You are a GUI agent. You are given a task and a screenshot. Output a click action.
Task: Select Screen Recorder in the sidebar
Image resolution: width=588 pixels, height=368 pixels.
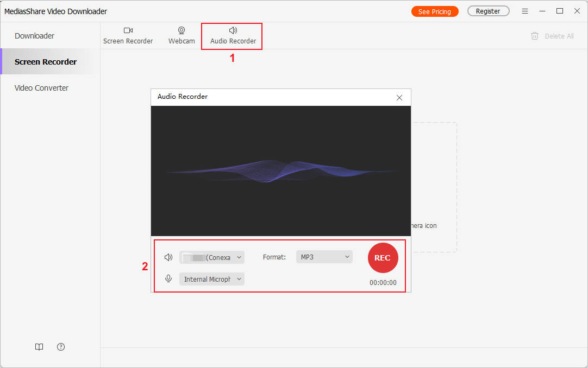click(46, 62)
